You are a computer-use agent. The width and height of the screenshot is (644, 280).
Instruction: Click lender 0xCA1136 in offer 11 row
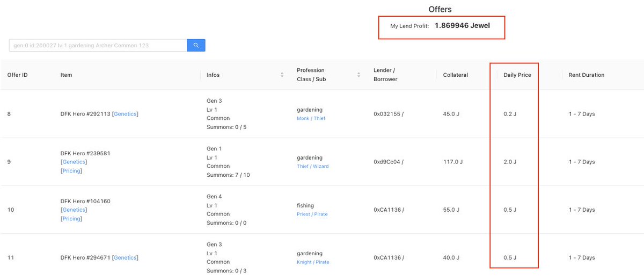[x=386, y=257]
